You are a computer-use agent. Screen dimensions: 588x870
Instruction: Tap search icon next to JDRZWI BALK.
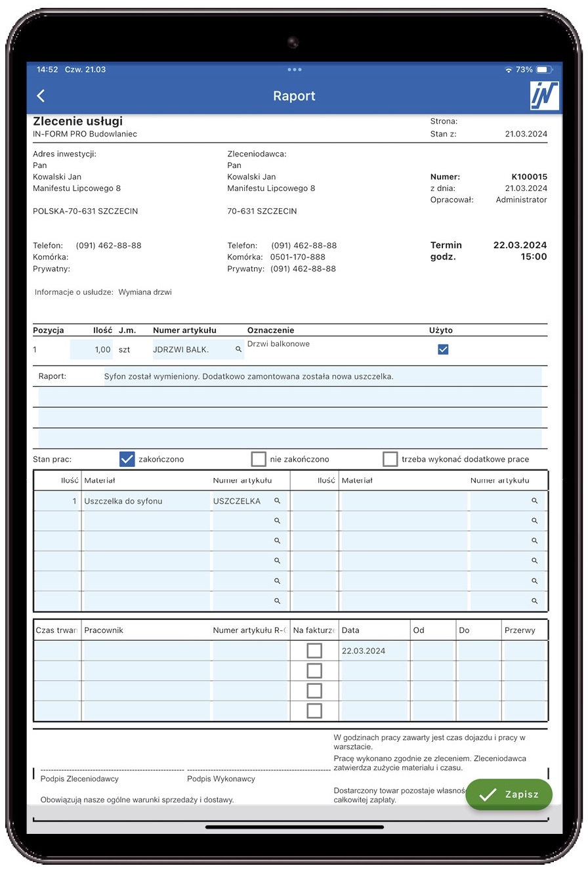pyautogui.click(x=238, y=350)
